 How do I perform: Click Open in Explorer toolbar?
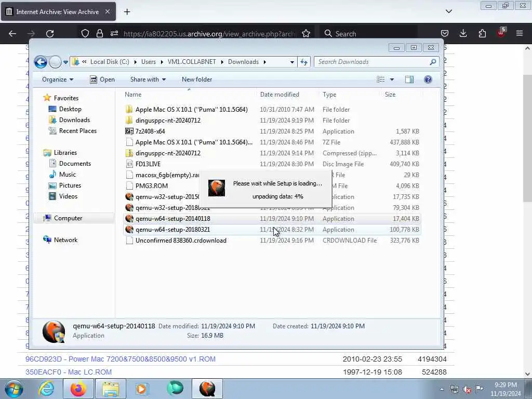click(102, 79)
